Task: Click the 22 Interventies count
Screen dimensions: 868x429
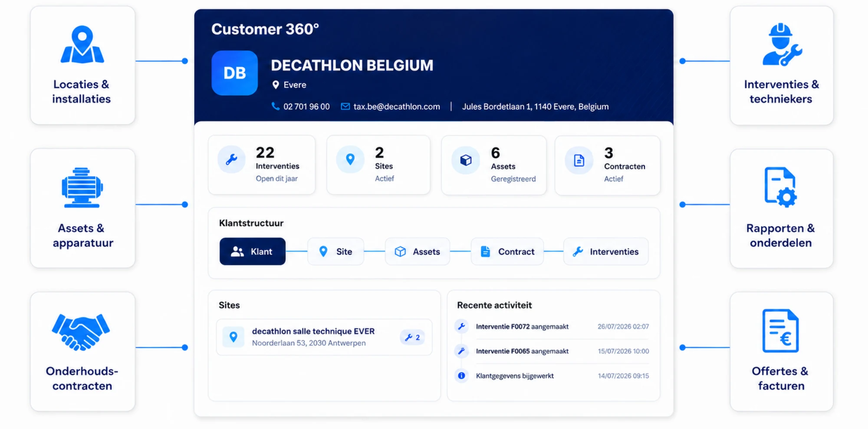Action: click(265, 152)
